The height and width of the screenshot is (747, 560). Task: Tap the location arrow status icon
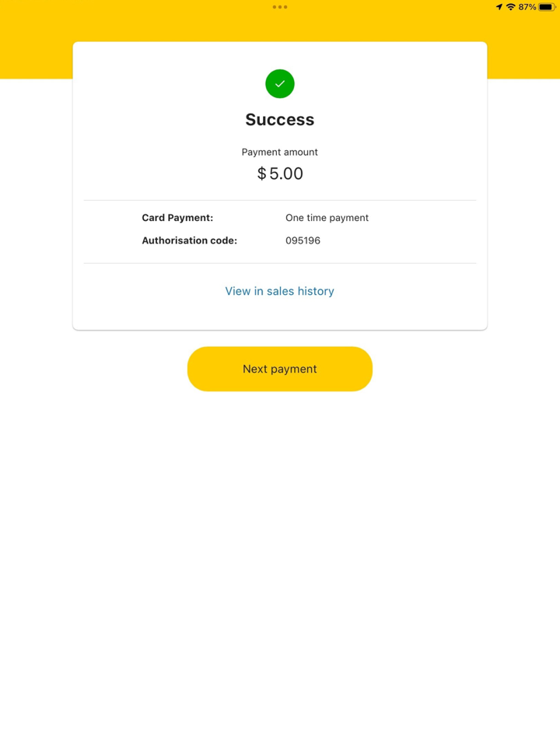(x=499, y=7)
